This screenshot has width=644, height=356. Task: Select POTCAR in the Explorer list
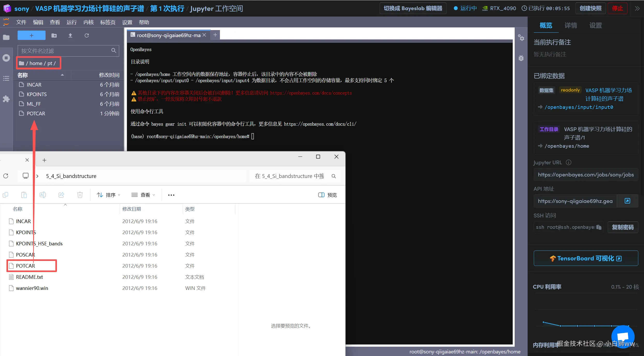click(x=25, y=266)
